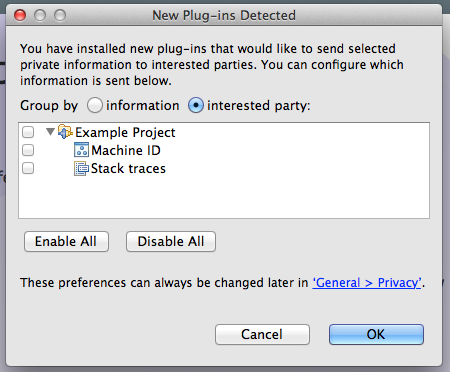450x372 pixels.
Task: Collapse the Example Project tree node
Action: [x=50, y=132]
